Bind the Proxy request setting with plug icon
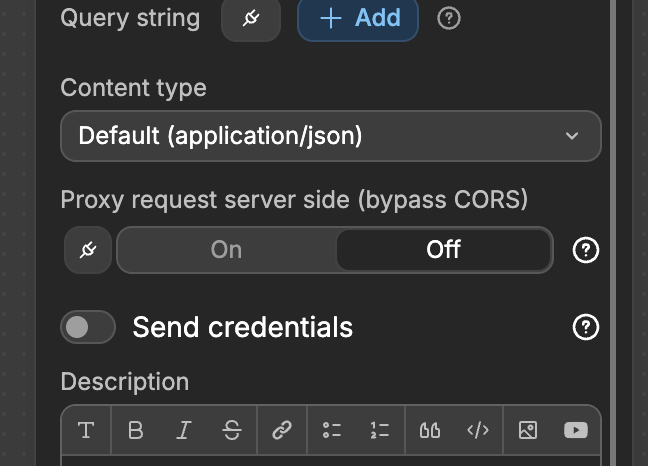This screenshot has width=648, height=466. pyautogui.click(x=88, y=250)
